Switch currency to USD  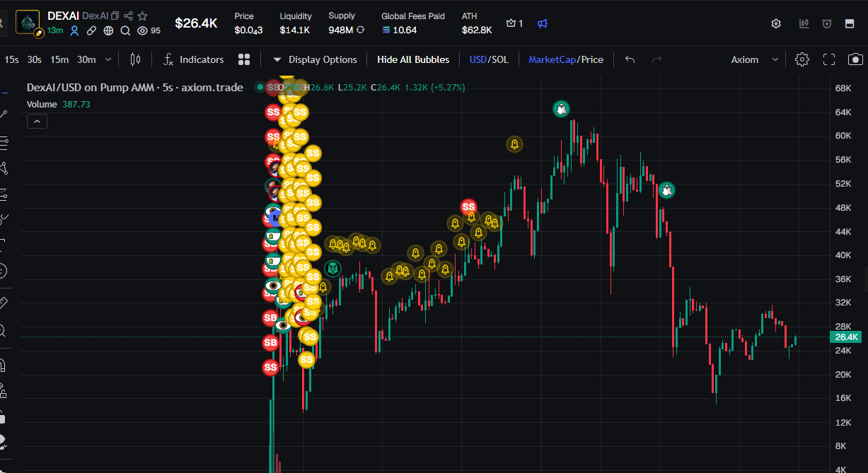tap(478, 59)
